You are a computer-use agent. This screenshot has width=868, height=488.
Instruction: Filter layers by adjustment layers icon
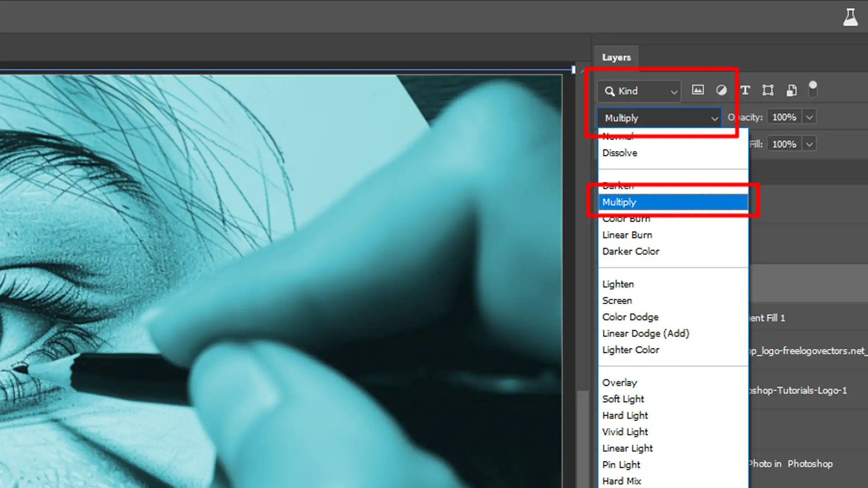(721, 90)
